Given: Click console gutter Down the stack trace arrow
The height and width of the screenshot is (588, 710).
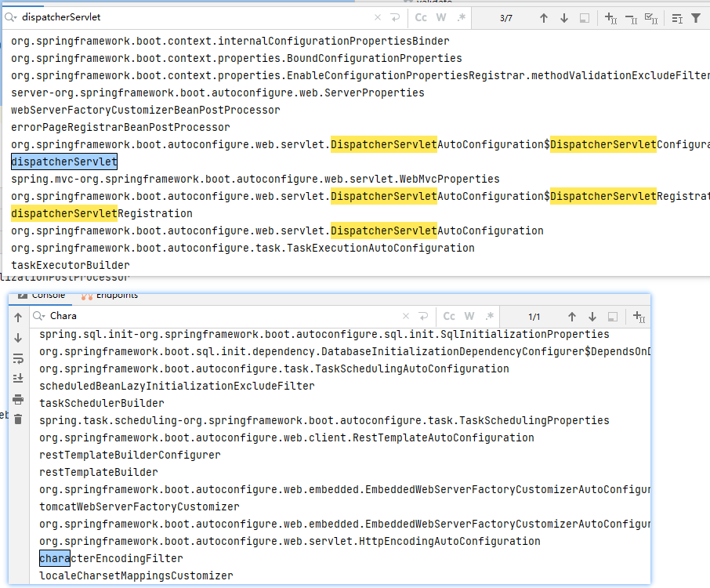Looking at the screenshot, I should pos(18,338).
